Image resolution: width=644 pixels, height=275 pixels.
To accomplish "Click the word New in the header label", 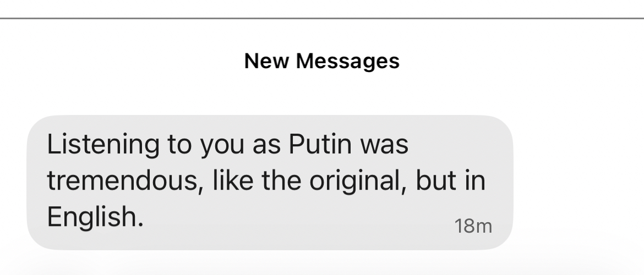I will tap(268, 61).
